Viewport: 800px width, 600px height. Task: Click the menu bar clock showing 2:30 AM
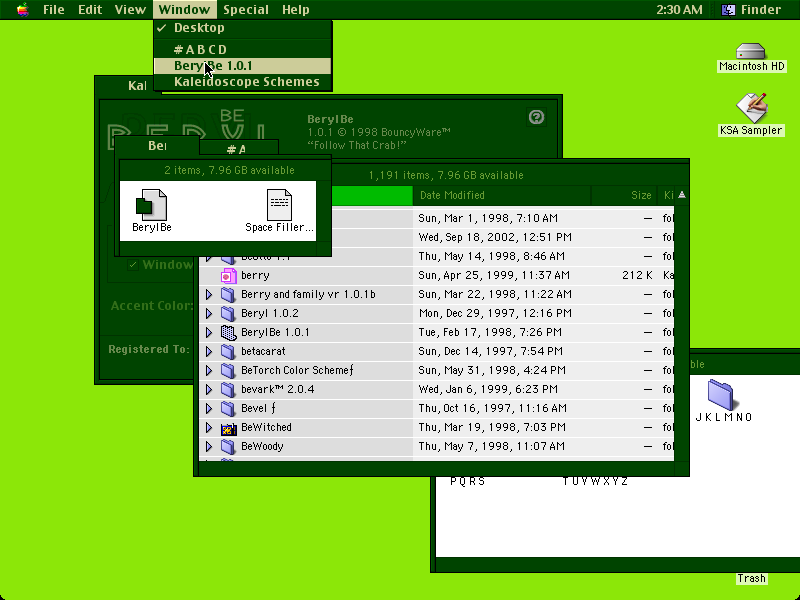click(679, 10)
